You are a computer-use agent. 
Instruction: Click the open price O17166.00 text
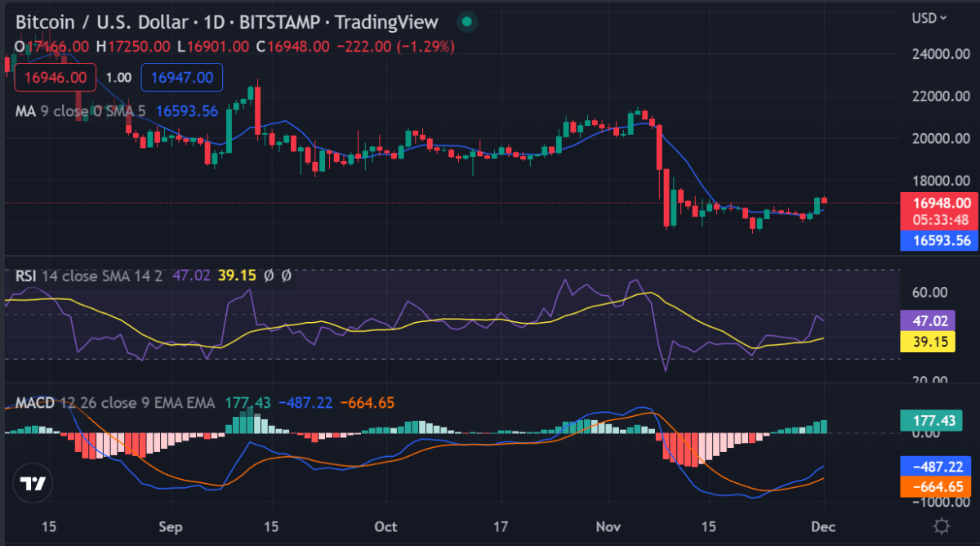point(52,47)
